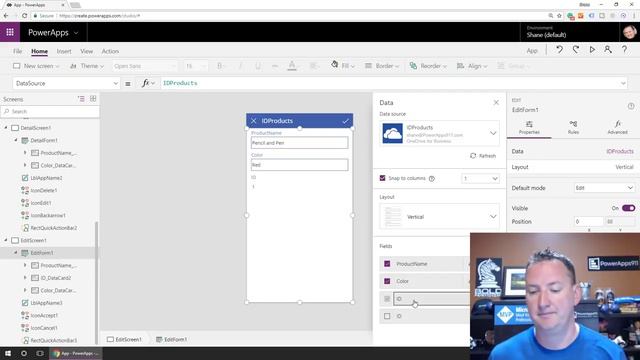Viewport: 640px width, 360px height.
Task: Check the last unchecked ID field
Action: (x=387, y=316)
